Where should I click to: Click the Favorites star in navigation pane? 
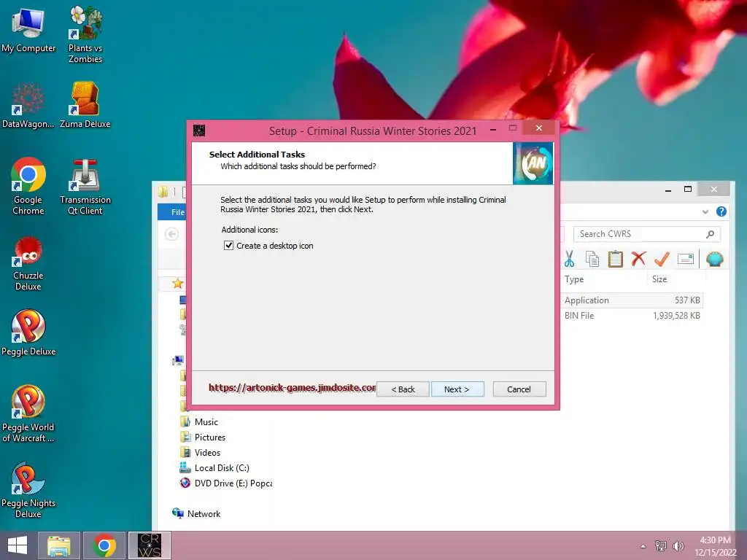[x=178, y=284]
